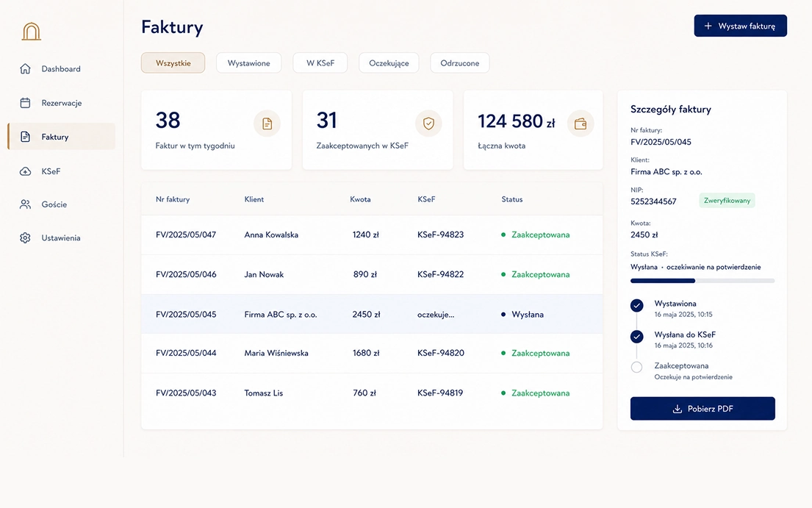Click the Goście people icon

[x=26, y=204]
